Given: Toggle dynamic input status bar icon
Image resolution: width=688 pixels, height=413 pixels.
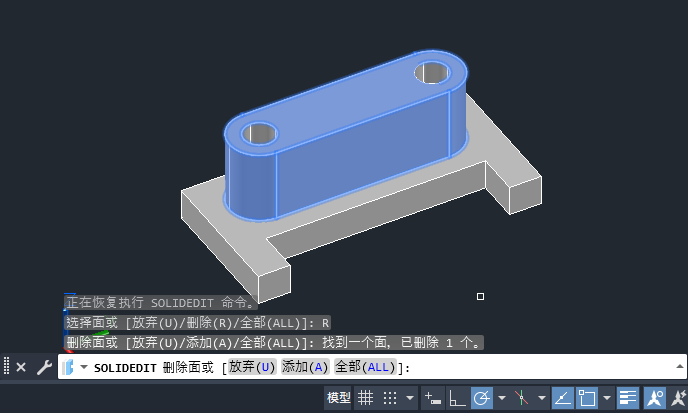Looking at the screenshot, I should point(433,398).
